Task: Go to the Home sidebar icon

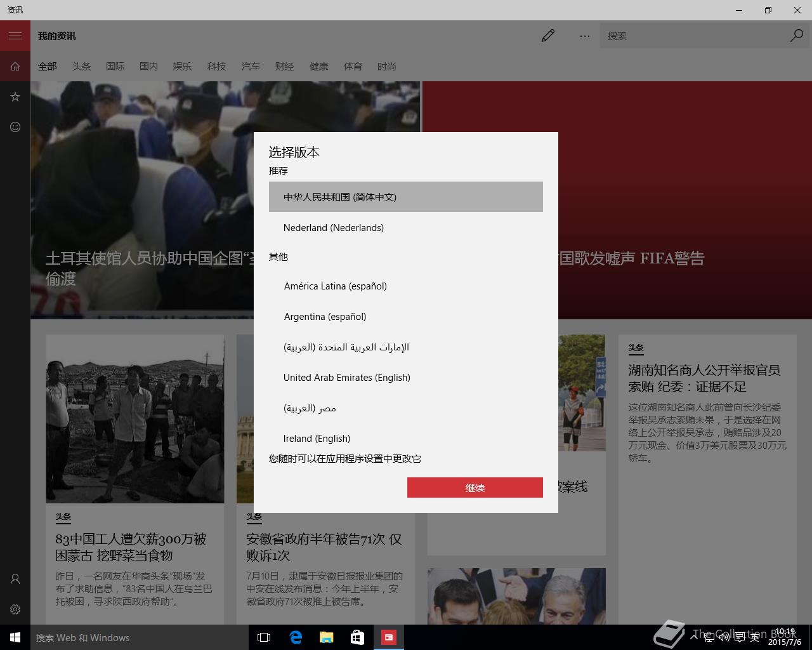Action: click(x=15, y=66)
